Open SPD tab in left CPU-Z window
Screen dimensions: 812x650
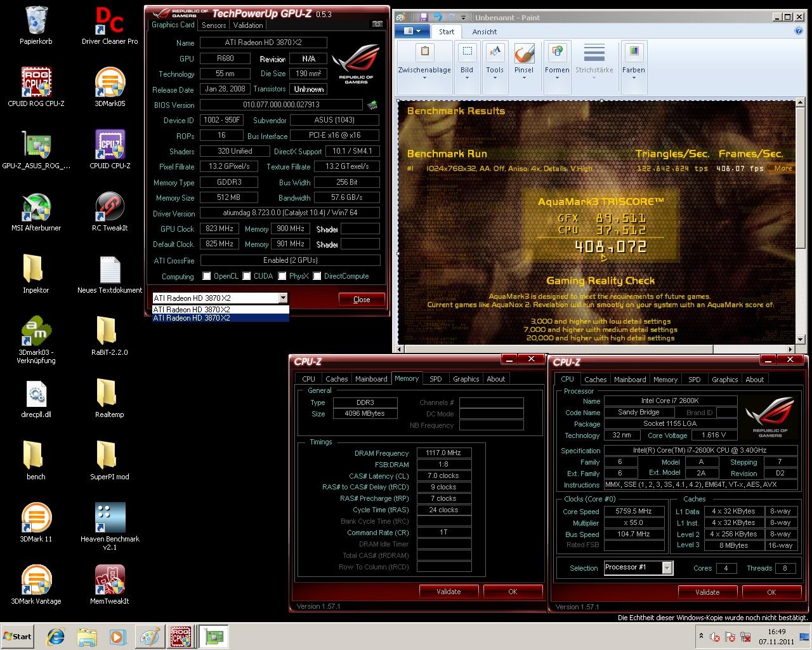pos(436,379)
